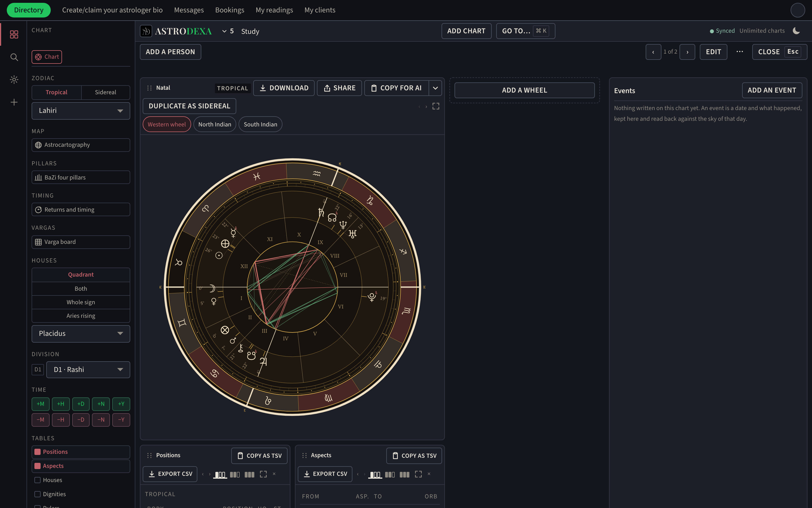Screen dimensions: 812x508
Task: Open the Placidus house system dropdown
Action: tap(81, 334)
